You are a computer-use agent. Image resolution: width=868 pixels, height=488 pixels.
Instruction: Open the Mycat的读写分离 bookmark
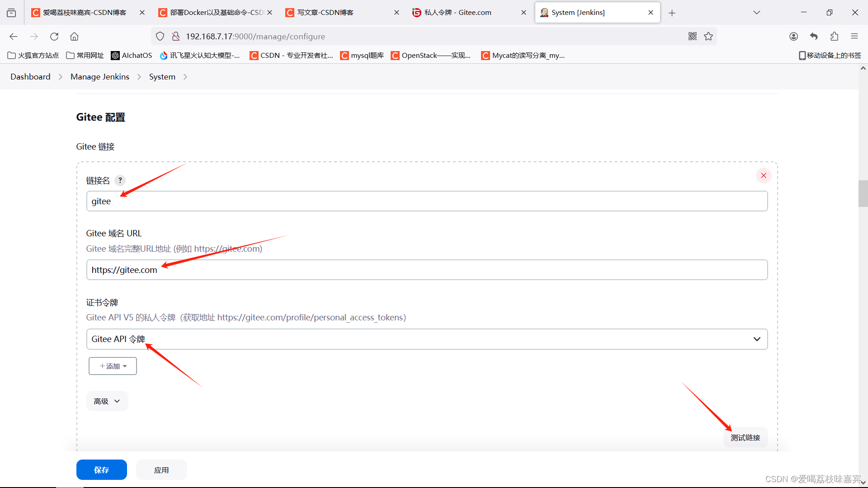pos(523,56)
